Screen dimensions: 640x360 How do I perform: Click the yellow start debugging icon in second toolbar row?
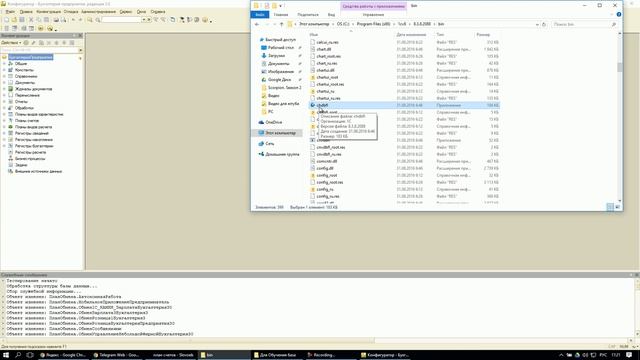40,28
